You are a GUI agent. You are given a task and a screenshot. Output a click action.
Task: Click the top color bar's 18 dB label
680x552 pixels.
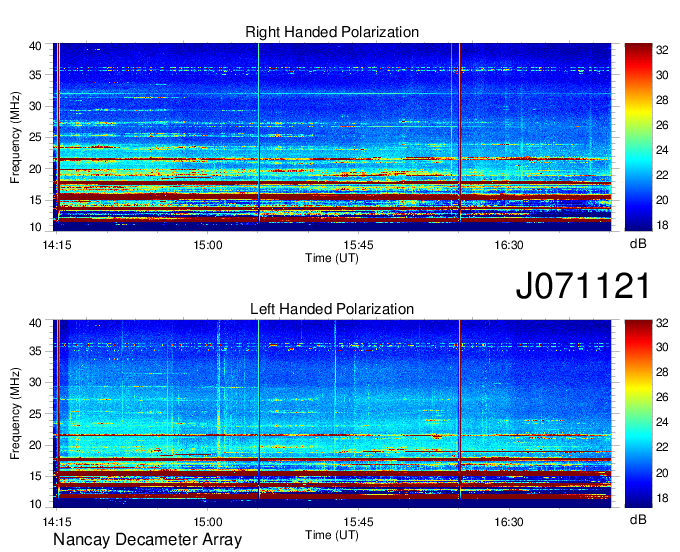pyautogui.click(x=662, y=225)
